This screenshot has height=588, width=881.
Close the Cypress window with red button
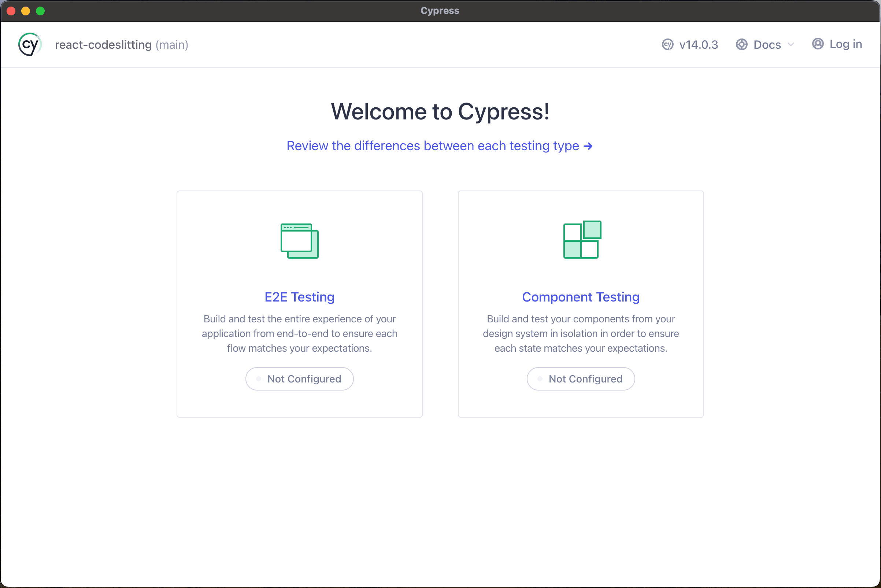click(11, 11)
